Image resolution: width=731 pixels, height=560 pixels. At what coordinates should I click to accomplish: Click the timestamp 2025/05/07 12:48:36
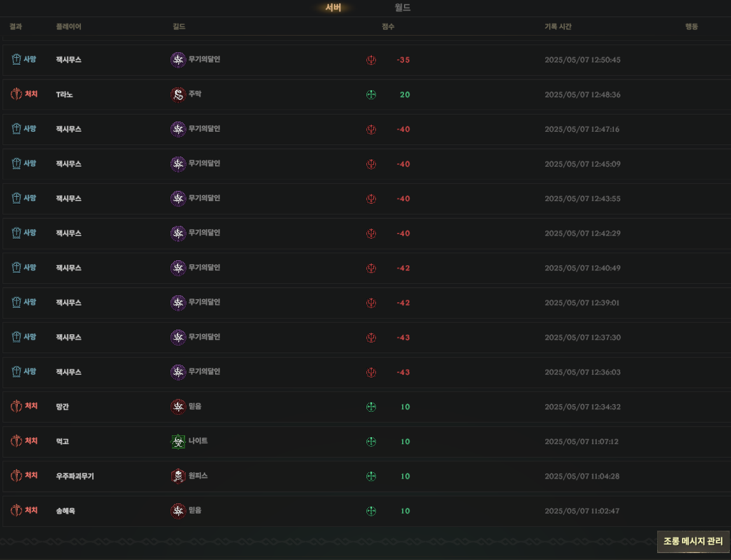click(x=582, y=95)
